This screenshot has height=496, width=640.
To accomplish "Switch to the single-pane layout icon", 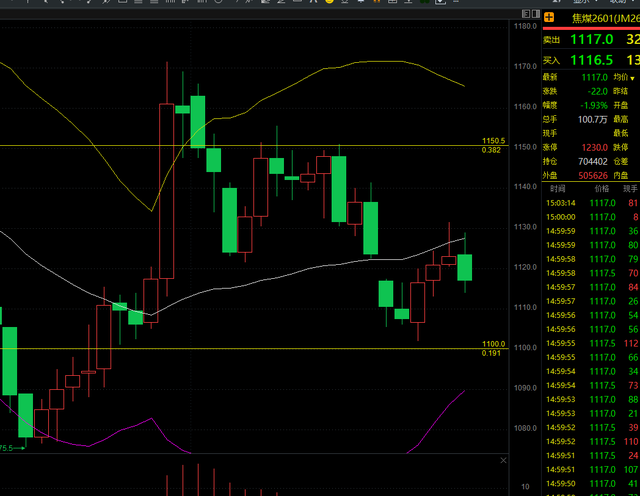I will [526, 14].
